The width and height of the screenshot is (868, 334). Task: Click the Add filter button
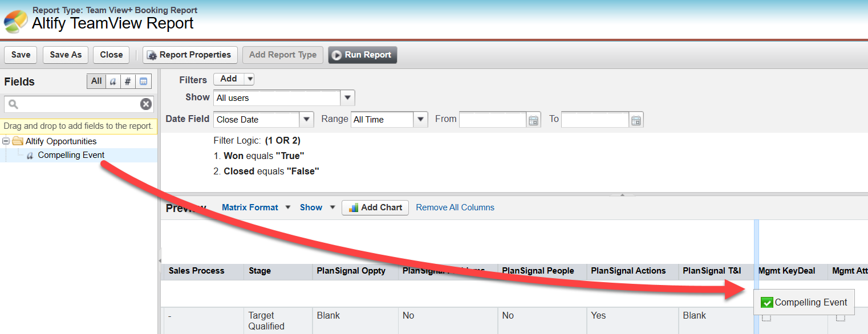click(x=229, y=79)
